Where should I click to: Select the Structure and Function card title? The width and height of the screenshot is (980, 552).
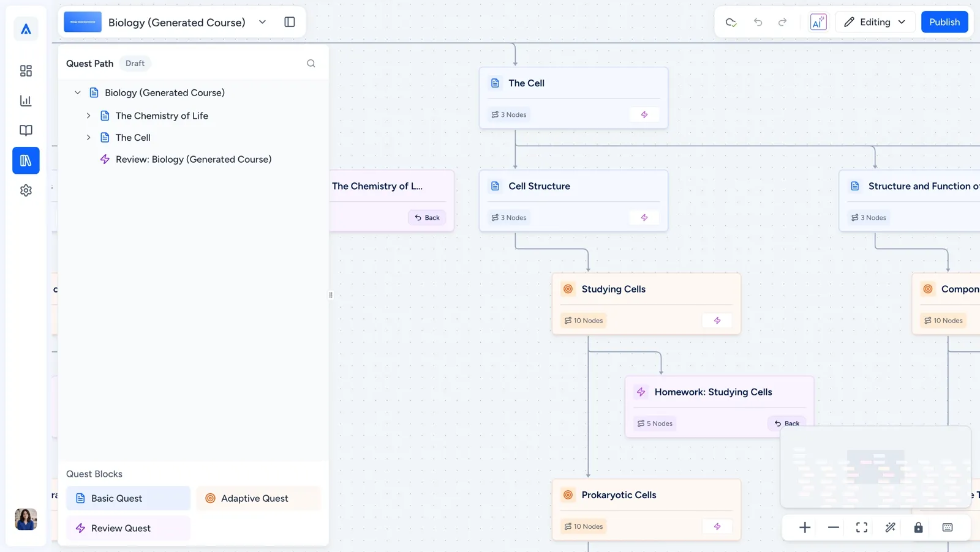click(924, 186)
